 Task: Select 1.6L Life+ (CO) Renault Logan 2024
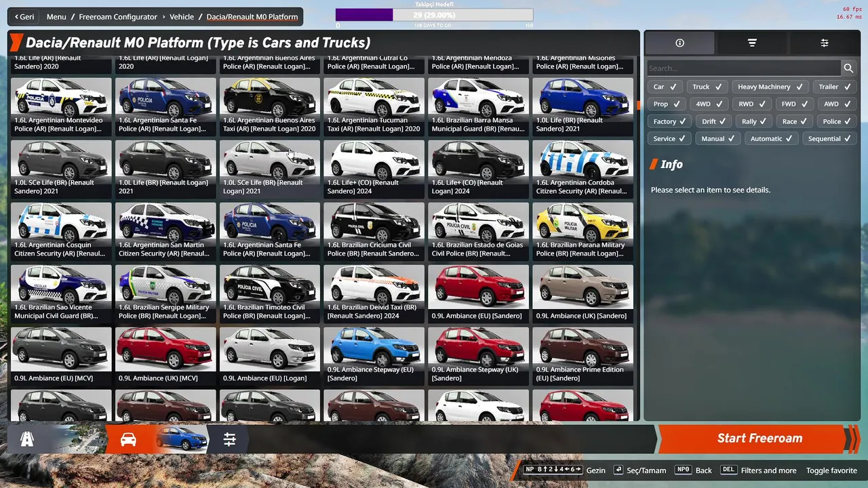pyautogui.click(x=478, y=169)
